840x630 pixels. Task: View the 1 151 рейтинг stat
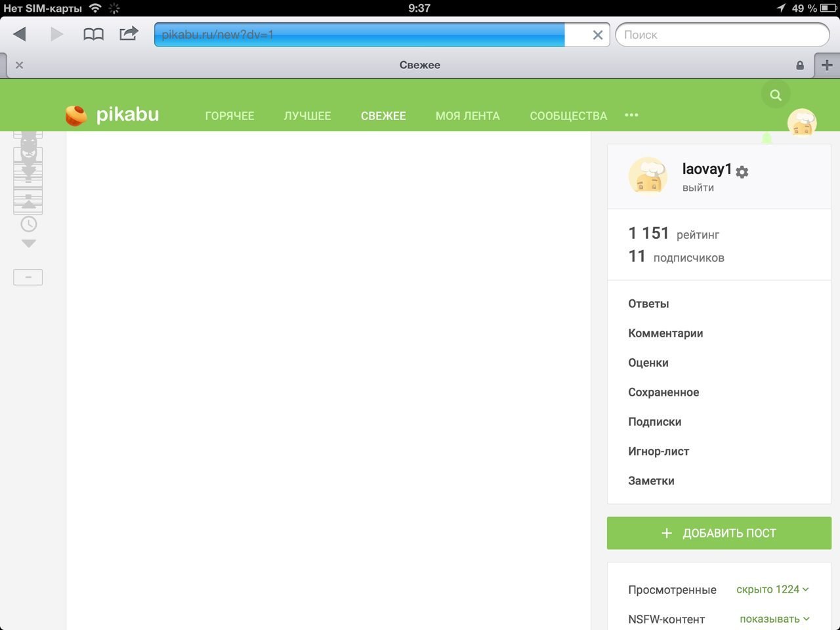click(674, 234)
